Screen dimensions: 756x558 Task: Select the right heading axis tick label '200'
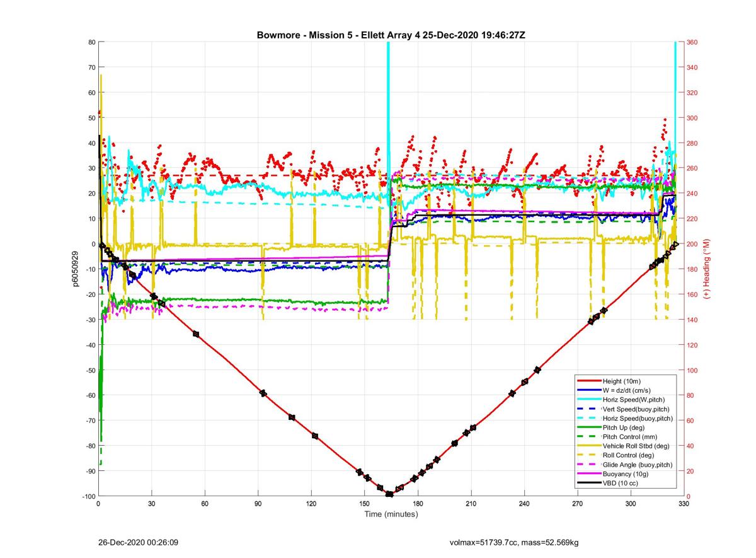coord(692,244)
